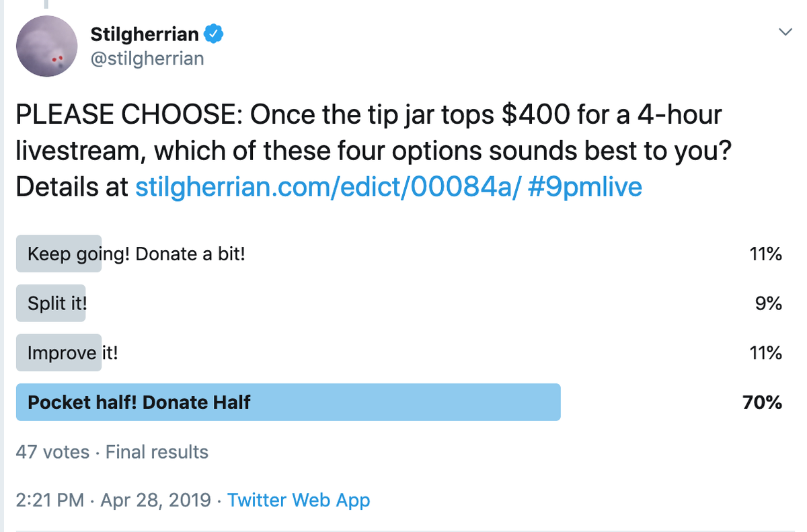807x532 pixels.
Task: Click the 11% beside "Improve it!"
Action: (x=765, y=353)
